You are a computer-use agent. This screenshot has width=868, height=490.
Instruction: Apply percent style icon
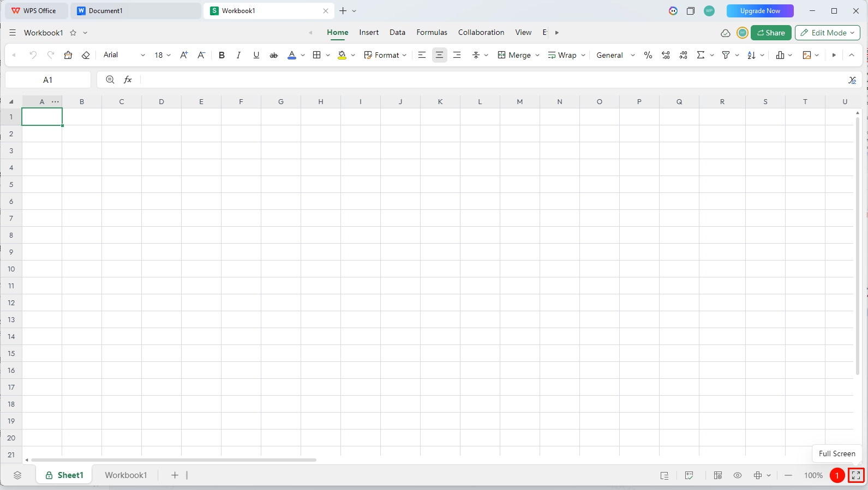tap(648, 55)
